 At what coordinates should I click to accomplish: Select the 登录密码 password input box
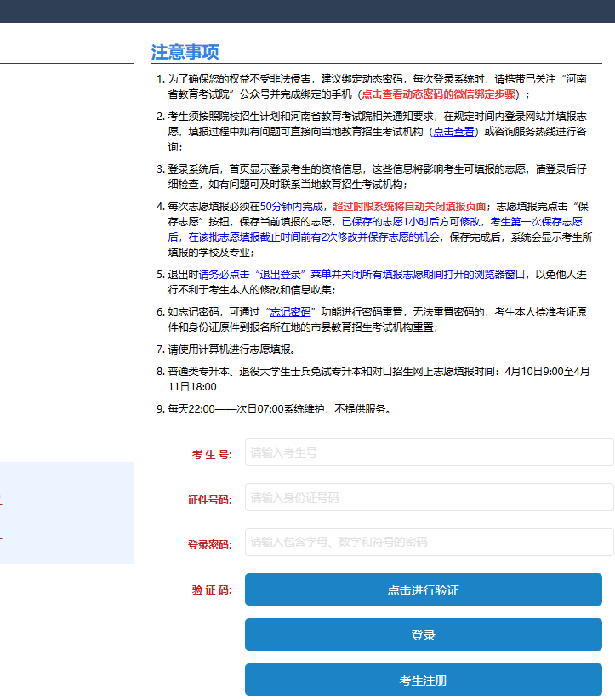(x=429, y=542)
